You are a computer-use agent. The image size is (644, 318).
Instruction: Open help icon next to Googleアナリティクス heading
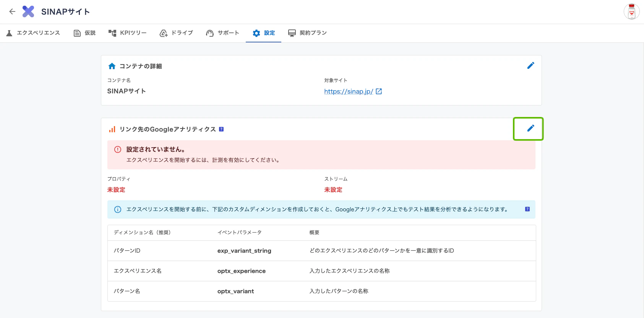click(221, 129)
